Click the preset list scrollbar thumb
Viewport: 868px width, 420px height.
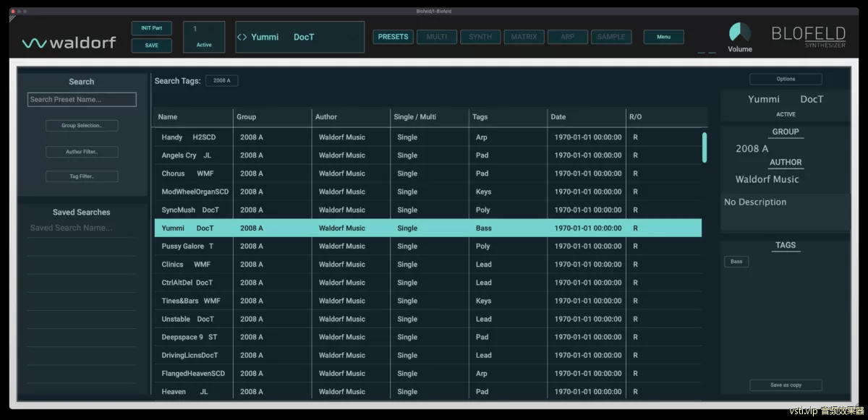(x=705, y=147)
